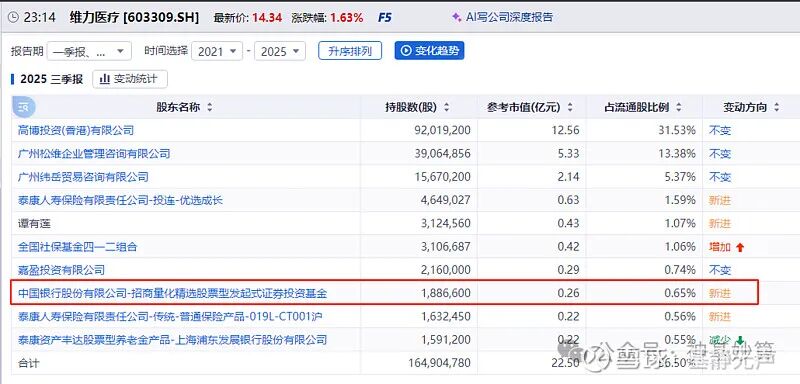Click cell 3,106,687 shares
The height and width of the screenshot is (384, 800).
click(446, 247)
